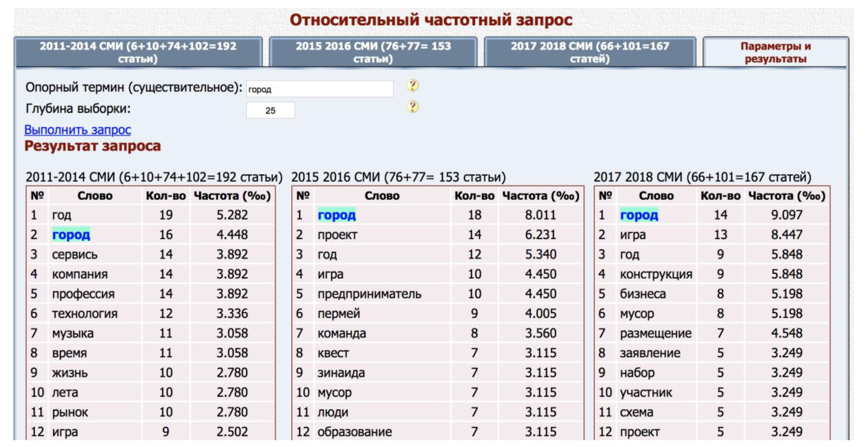Open the 2011-2014 СМИ tab
This screenshot has width=868, height=447.
(138, 52)
